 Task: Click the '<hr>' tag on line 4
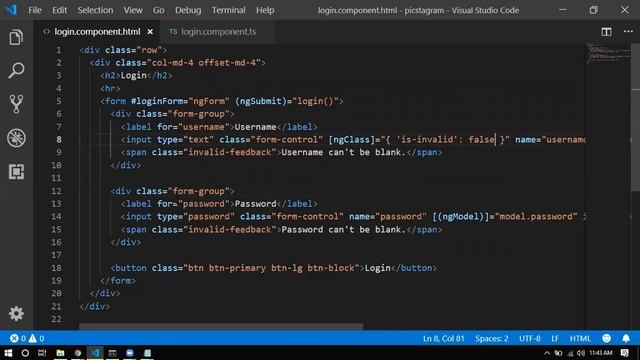click(x=110, y=88)
